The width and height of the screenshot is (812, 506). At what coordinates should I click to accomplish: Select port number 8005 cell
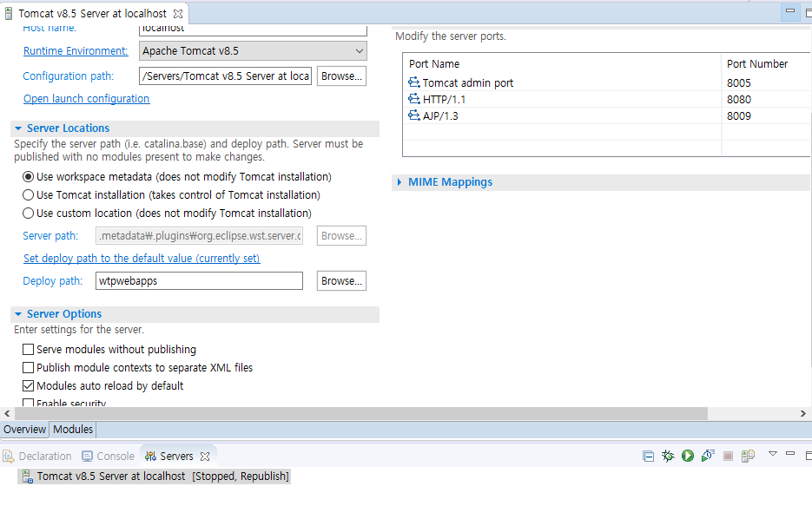739,82
